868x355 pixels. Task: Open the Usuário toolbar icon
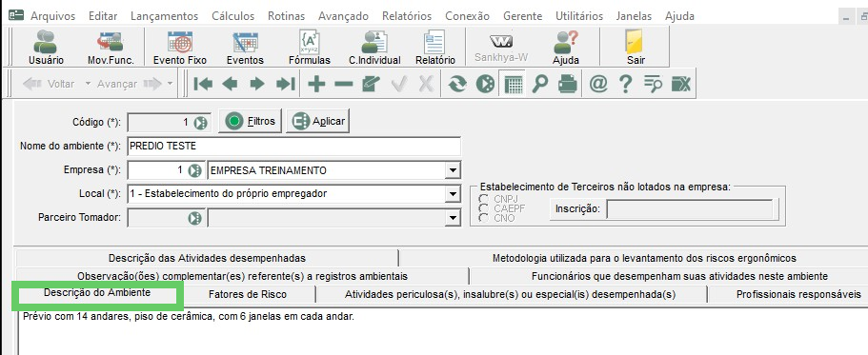[x=46, y=48]
